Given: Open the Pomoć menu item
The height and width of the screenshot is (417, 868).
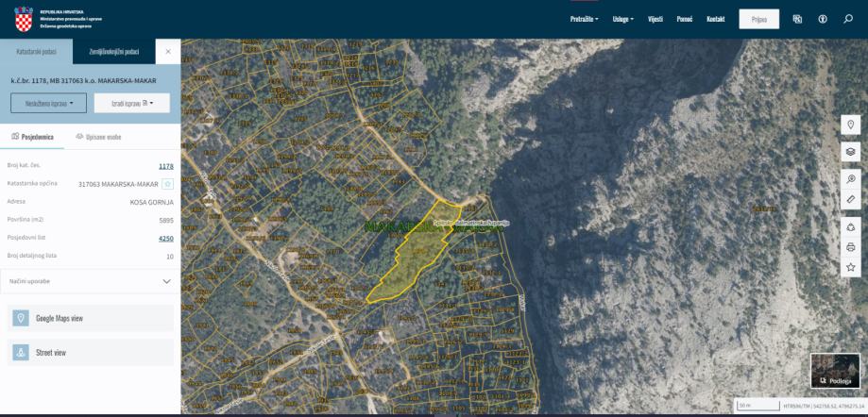Looking at the screenshot, I should coord(685,19).
